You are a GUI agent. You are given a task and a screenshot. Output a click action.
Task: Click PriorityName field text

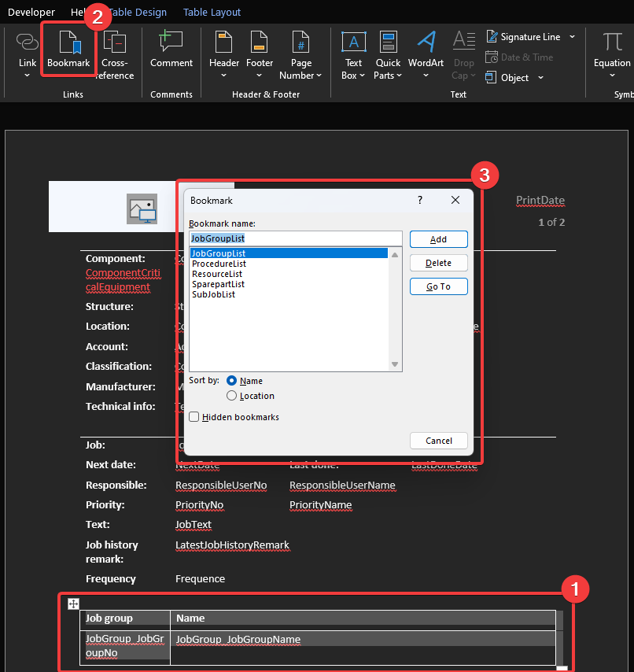click(x=320, y=505)
